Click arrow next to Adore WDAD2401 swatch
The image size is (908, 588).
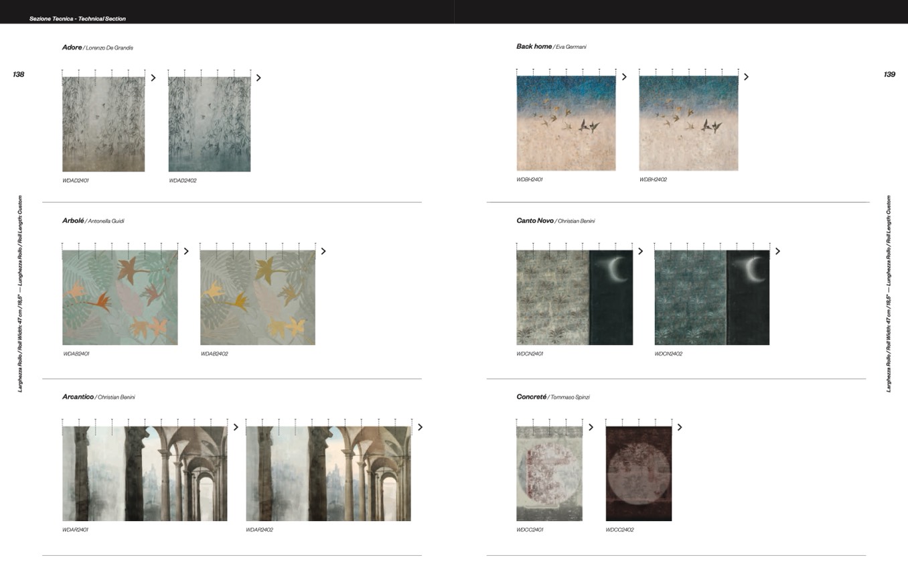[153, 78]
